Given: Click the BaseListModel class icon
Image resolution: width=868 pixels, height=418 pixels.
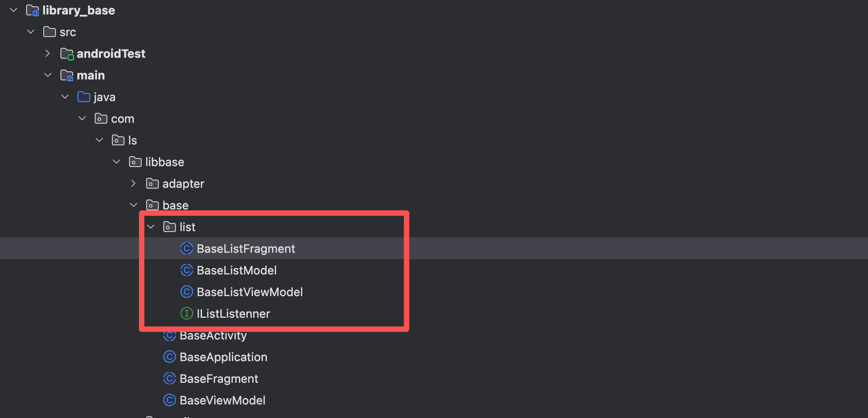Looking at the screenshot, I should [186, 270].
